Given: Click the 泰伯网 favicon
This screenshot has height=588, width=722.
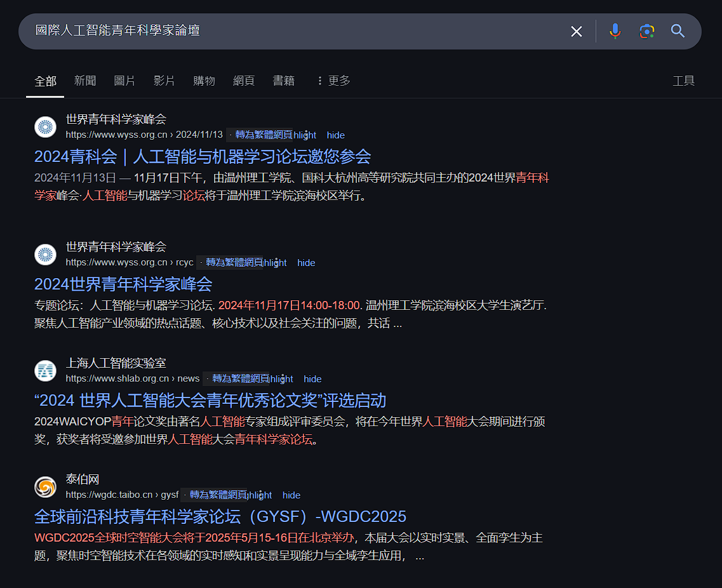Looking at the screenshot, I should click(x=45, y=486).
